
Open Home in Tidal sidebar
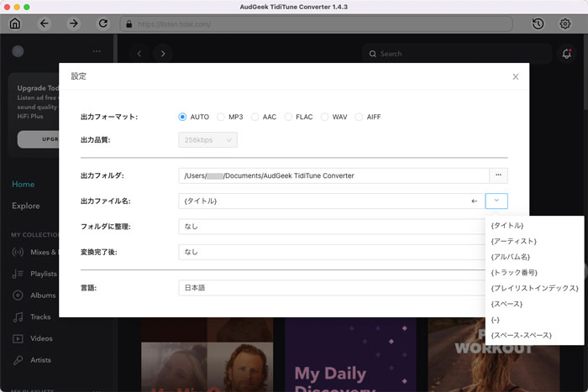(24, 184)
